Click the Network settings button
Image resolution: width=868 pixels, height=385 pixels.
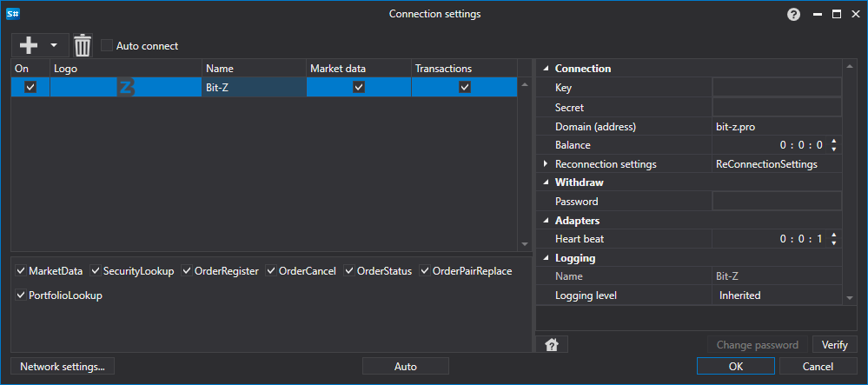click(62, 366)
